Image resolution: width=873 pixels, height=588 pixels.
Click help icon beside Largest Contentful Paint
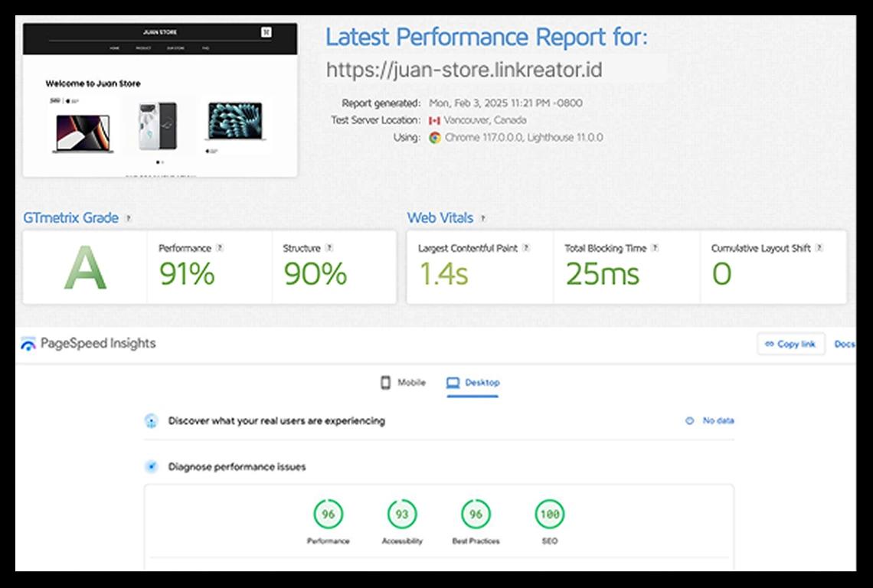tap(526, 248)
